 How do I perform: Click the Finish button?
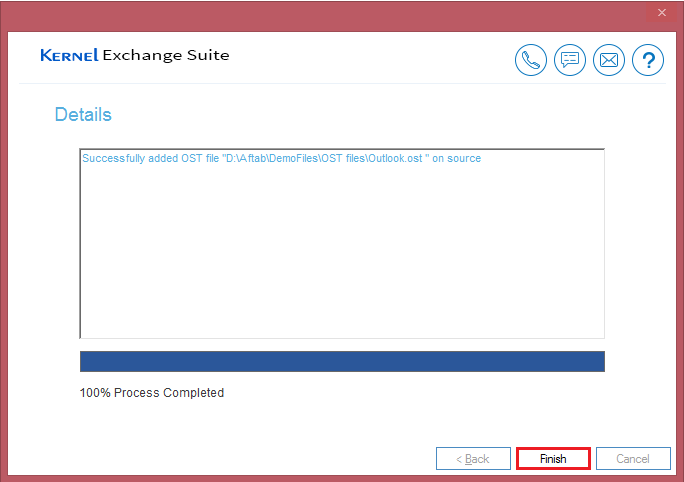coord(553,458)
